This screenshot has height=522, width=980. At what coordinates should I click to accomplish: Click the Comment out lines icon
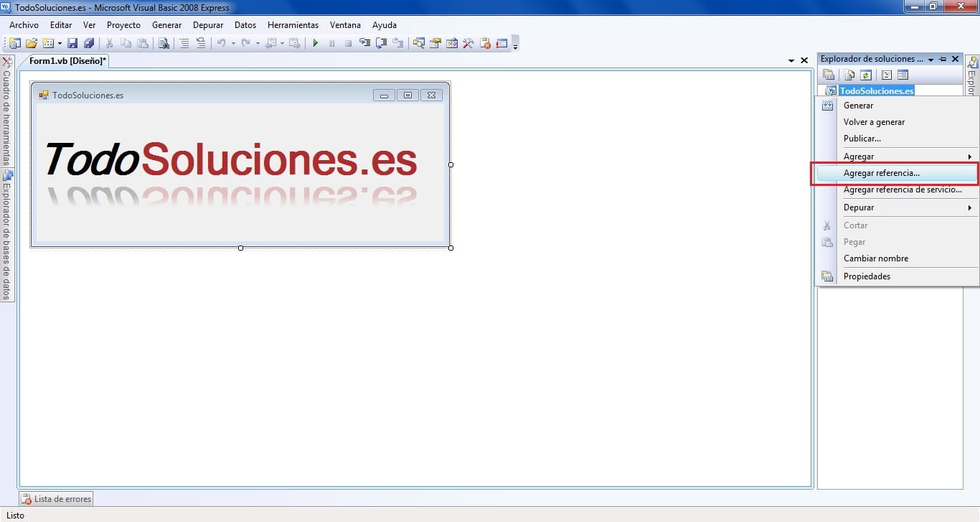(185, 43)
